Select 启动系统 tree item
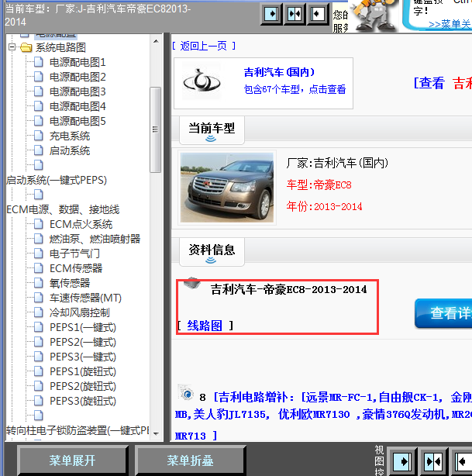Viewport: 472px width, 476px height. point(70,150)
